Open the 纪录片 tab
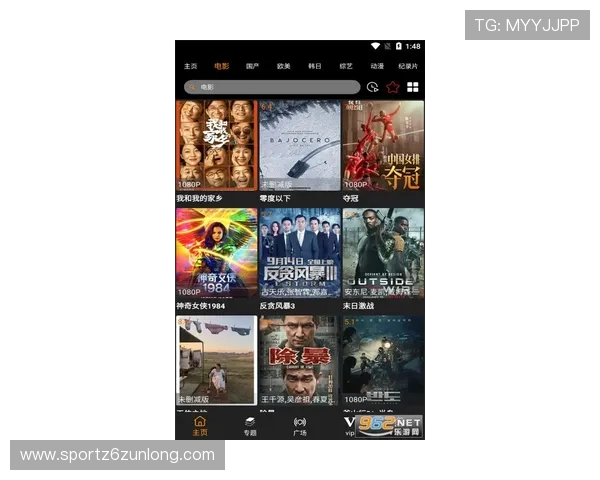The image size is (600, 480). [408, 66]
